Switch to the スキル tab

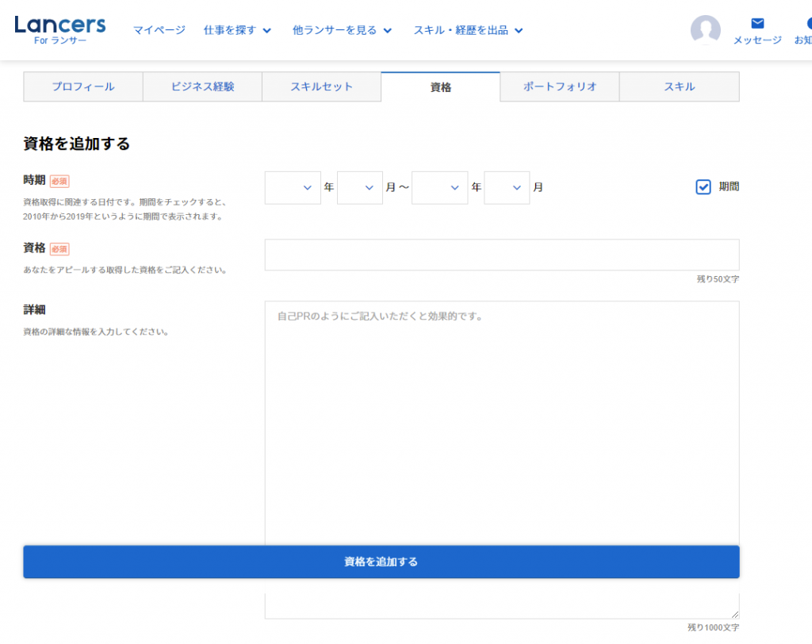point(679,87)
